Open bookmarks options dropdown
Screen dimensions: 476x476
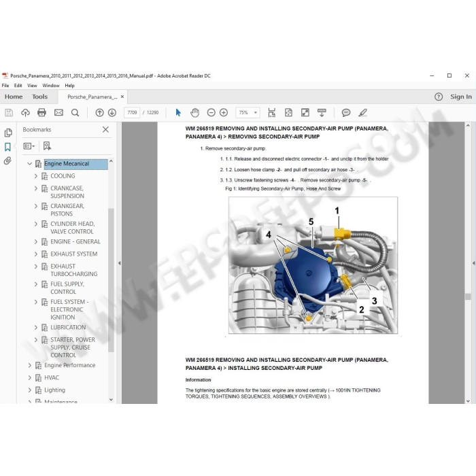tap(29, 146)
